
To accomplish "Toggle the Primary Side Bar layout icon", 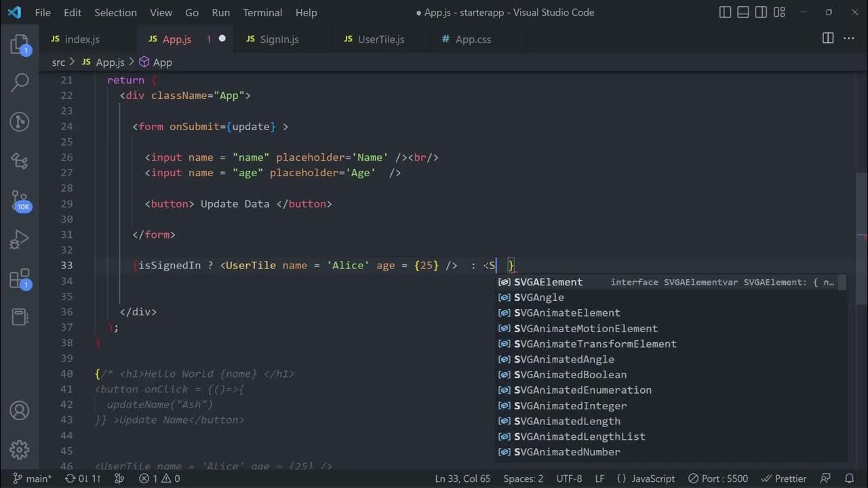I will tap(726, 12).
